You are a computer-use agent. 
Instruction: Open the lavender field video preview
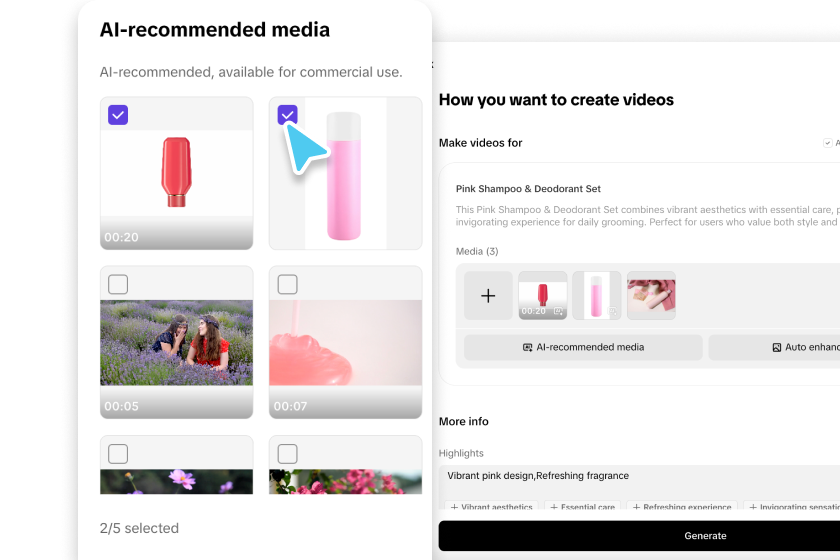click(x=176, y=342)
